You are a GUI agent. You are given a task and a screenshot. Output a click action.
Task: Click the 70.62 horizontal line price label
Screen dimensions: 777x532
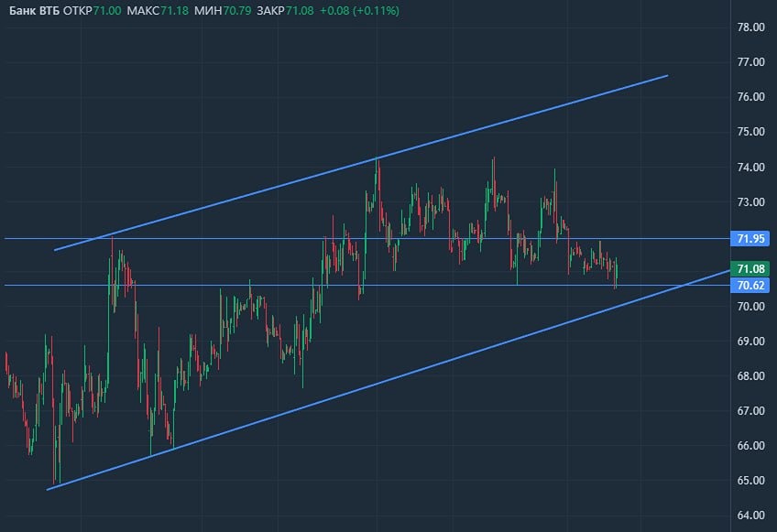[750, 286]
